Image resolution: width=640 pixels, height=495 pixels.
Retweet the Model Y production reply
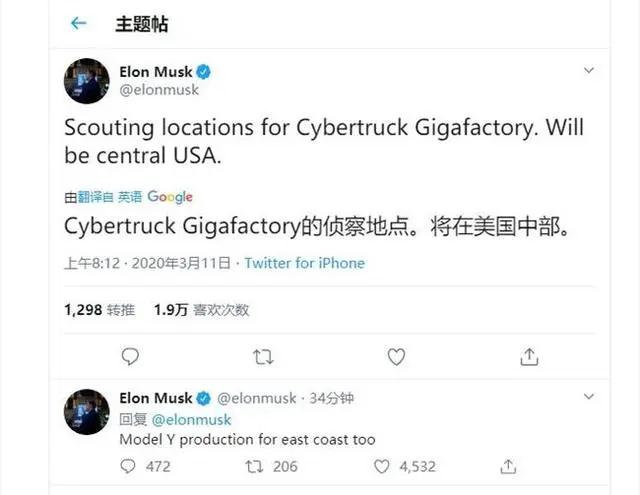[255, 466]
